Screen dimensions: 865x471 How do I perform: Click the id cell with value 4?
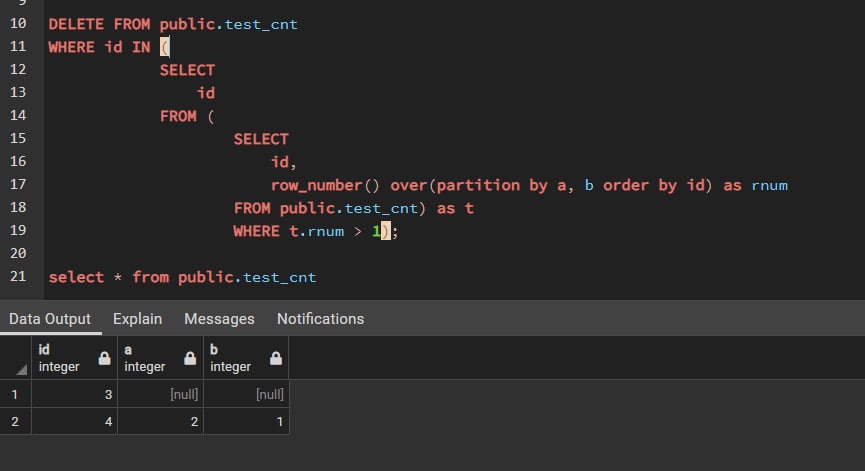pyautogui.click(x=74, y=421)
